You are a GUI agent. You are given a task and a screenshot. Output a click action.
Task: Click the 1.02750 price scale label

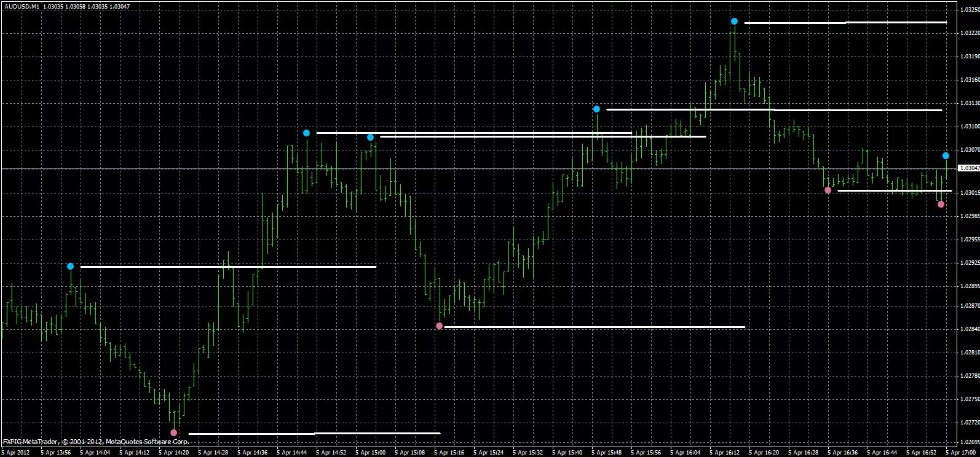click(x=969, y=399)
